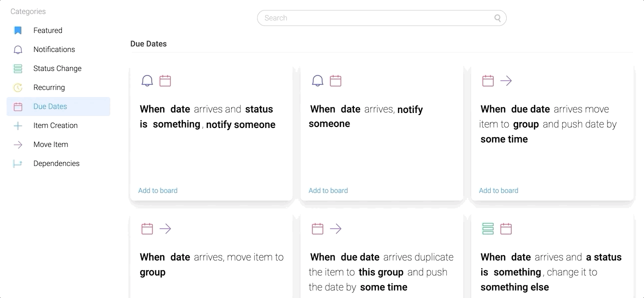The image size is (644, 298).
Task: Open the Notifications category
Action: pyautogui.click(x=58, y=49)
